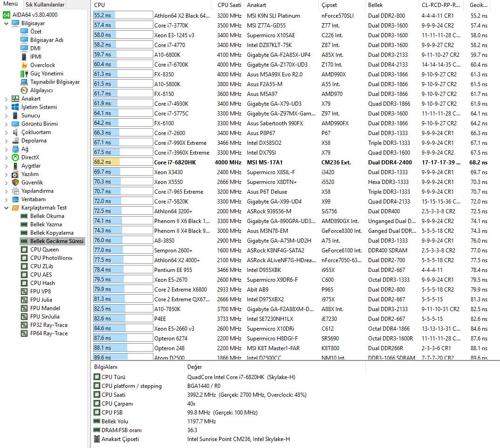Viewport: 500px width, 448px height.
Task: Expand the Anakart tree node
Action: click(6, 99)
